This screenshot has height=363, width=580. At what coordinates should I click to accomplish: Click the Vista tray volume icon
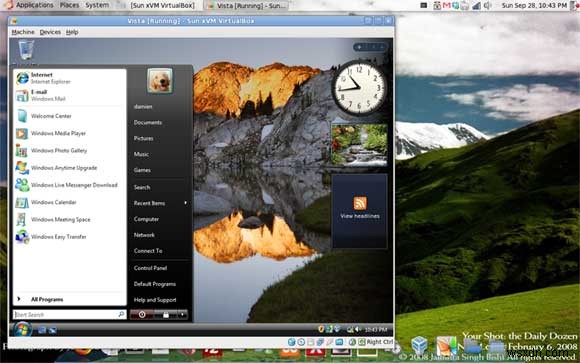tap(357, 329)
